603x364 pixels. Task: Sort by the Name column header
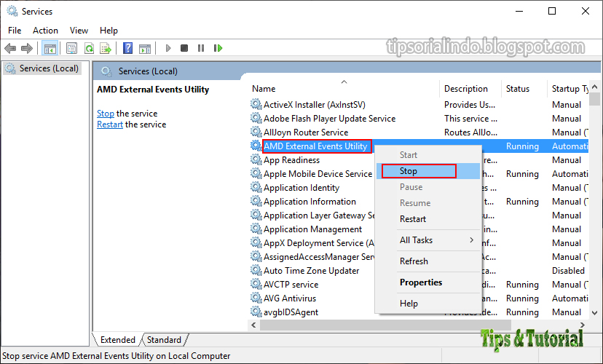(344, 88)
